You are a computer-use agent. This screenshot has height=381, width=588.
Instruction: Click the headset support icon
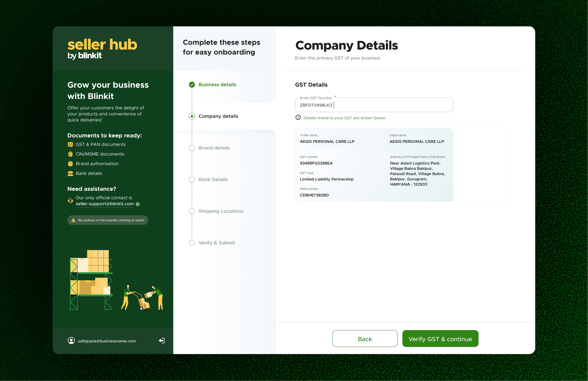point(70,201)
